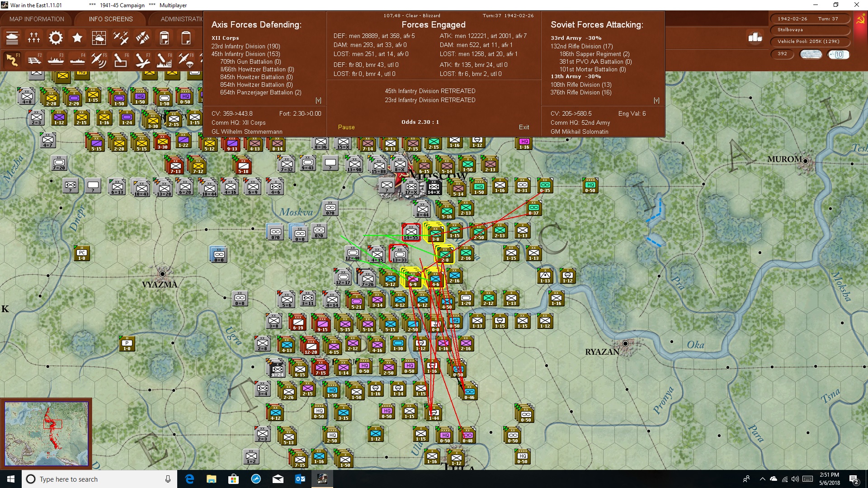Image resolution: width=868 pixels, height=488 pixels.
Task: Click the RYAZAN city hex
Action: 626,344
